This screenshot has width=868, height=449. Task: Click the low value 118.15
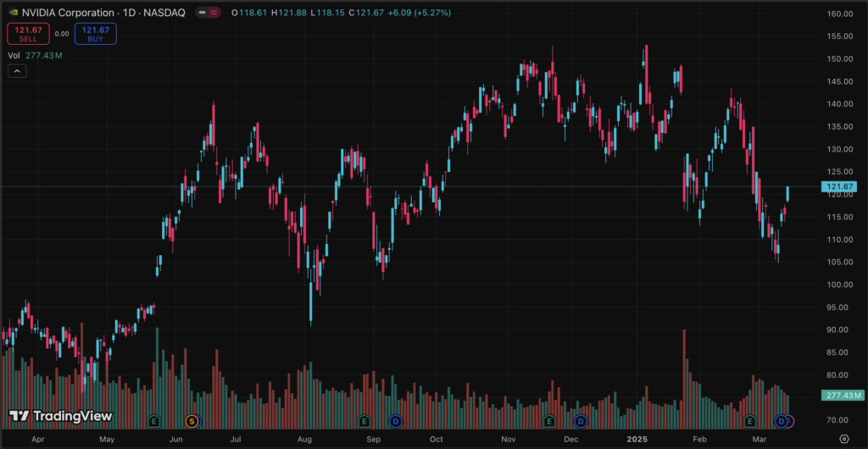tap(331, 12)
